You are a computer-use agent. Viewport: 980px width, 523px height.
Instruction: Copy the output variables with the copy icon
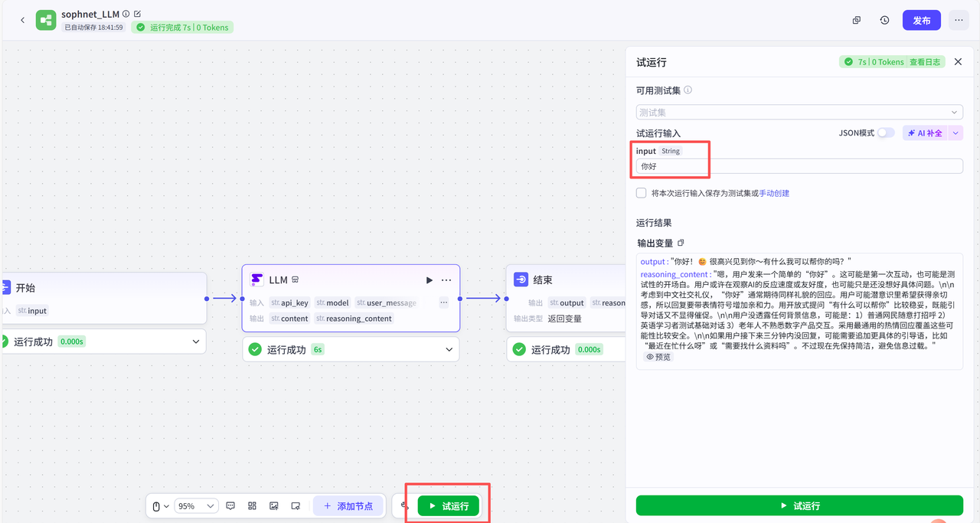(681, 244)
